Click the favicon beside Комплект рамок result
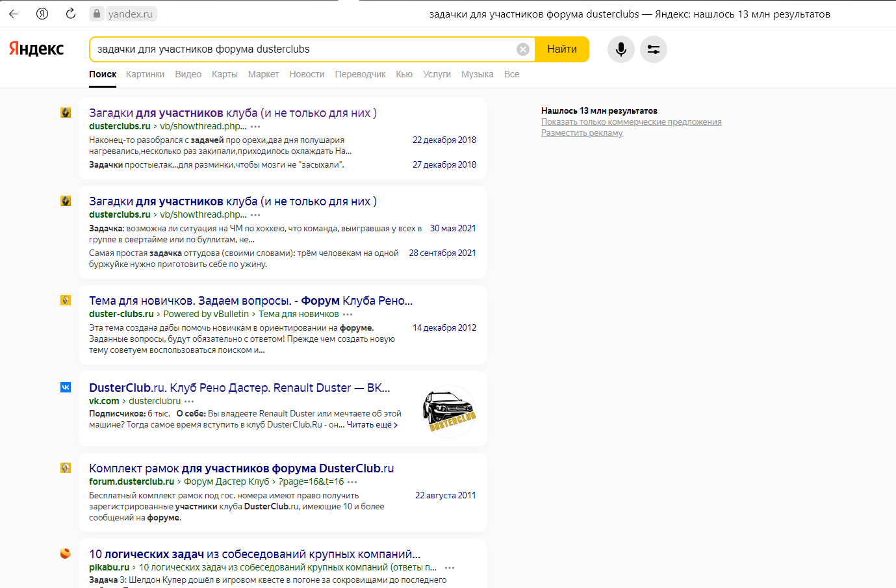The image size is (896, 588). pos(66,468)
